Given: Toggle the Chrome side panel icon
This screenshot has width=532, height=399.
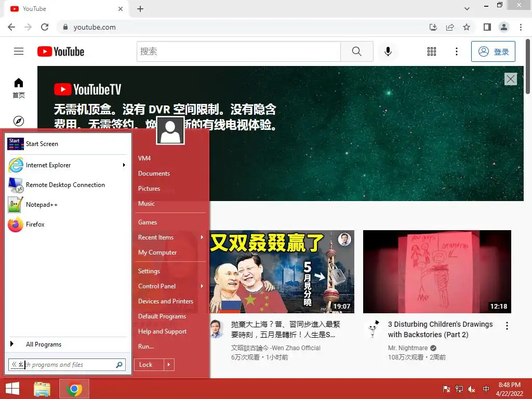Looking at the screenshot, I should click(487, 27).
